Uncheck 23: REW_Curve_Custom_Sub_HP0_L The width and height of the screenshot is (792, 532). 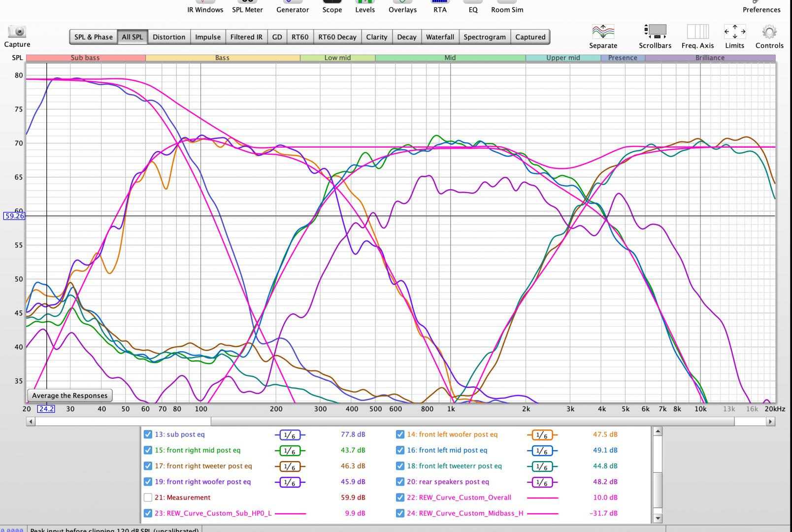click(148, 513)
